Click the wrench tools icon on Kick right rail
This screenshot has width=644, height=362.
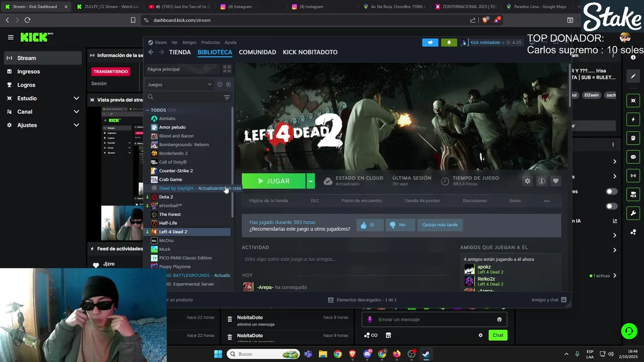tap(633, 213)
